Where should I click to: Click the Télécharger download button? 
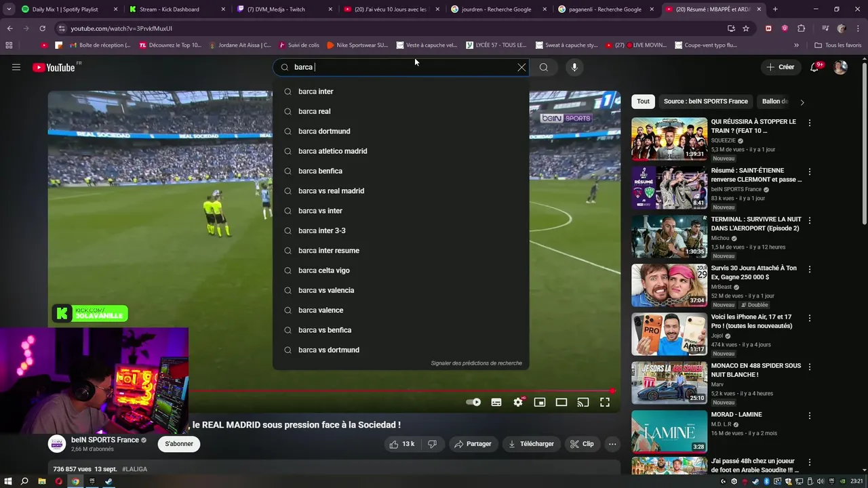point(531,444)
